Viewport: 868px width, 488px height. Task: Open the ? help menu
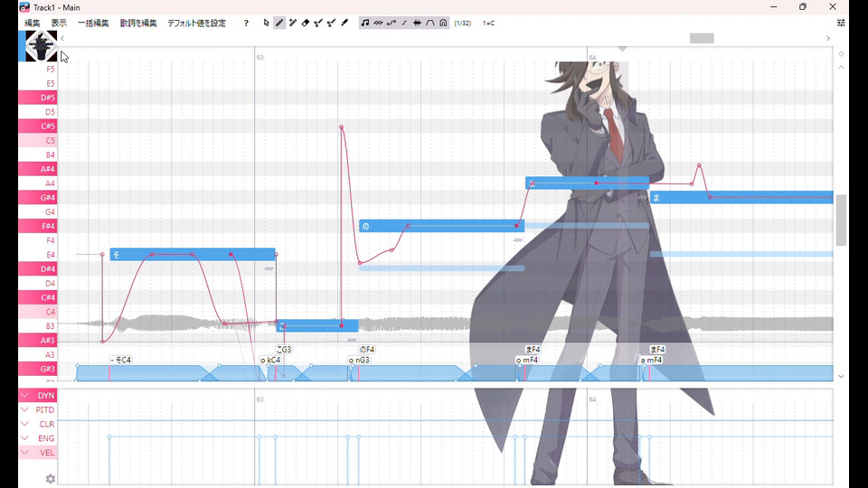pyautogui.click(x=246, y=23)
